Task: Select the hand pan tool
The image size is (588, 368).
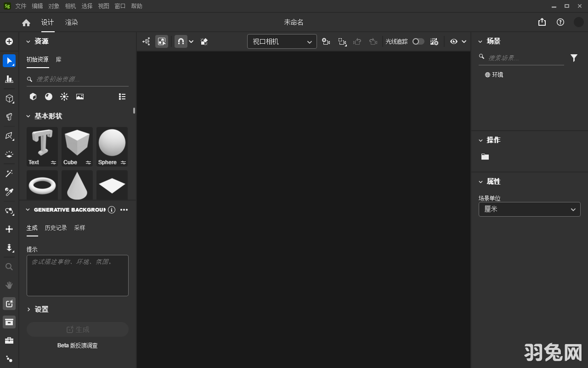Action: click(9, 285)
